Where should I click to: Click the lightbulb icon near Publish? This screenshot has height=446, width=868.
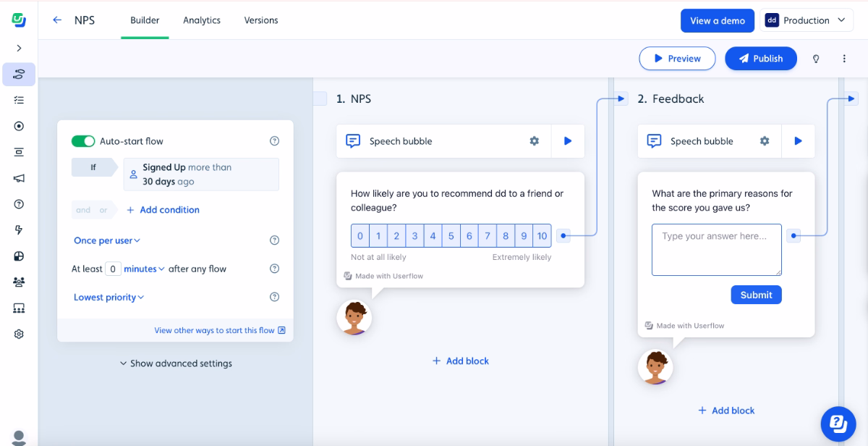click(816, 59)
